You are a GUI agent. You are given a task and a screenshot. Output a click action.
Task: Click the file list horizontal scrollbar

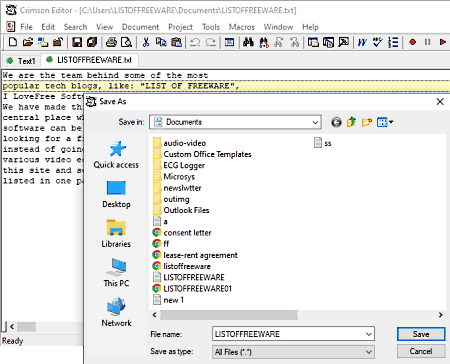(x=297, y=315)
